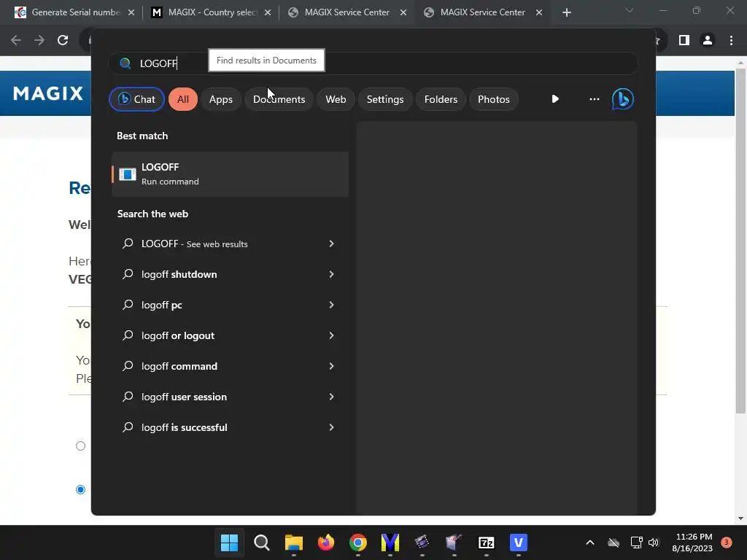Filter search results by Folders
The height and width of the screenshot is (560, 747).
(x=441, y=99)
